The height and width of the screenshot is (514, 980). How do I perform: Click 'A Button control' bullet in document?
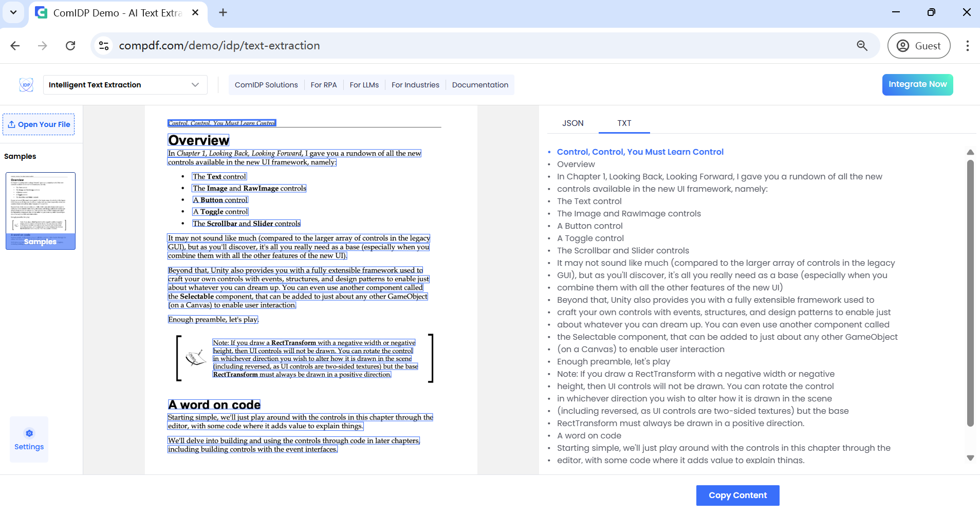click(x=220, y=200)
